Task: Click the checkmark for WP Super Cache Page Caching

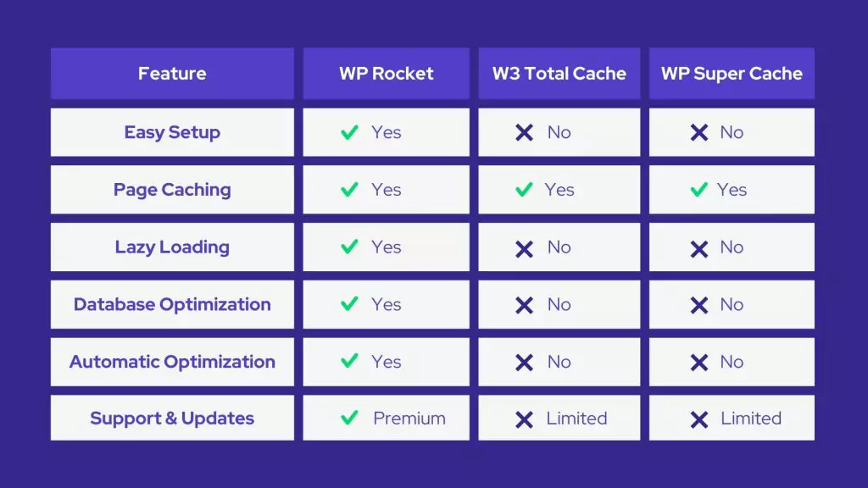Action: click(x=698, y=190)
